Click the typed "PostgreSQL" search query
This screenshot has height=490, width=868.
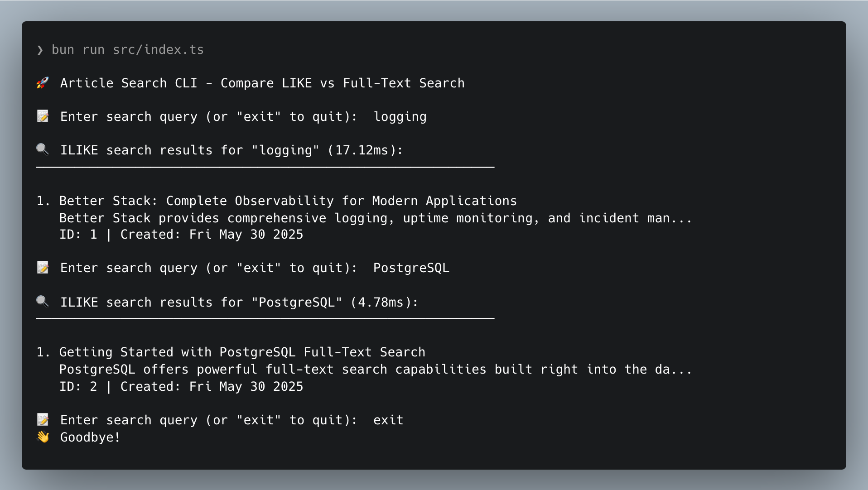tap(411, 268)
